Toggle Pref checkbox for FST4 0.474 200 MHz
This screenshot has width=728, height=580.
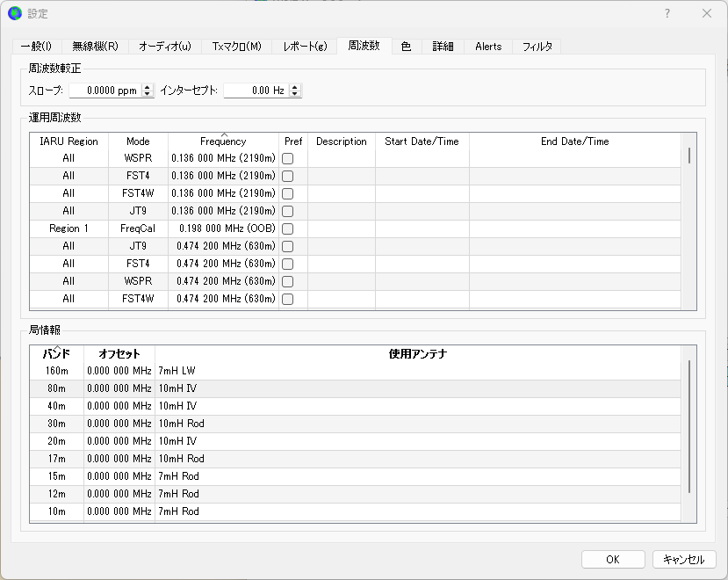point(288,264)
